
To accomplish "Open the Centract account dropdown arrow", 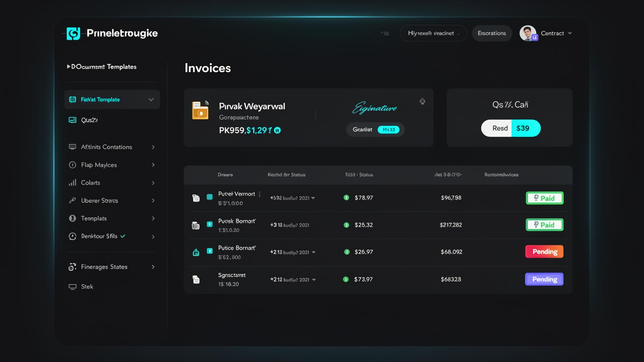I will tap(570, 33).
